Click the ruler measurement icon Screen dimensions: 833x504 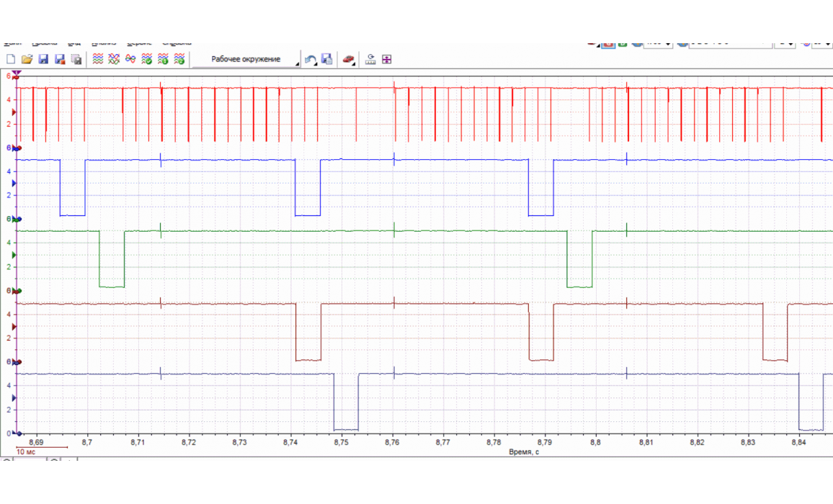pos(370,59)
